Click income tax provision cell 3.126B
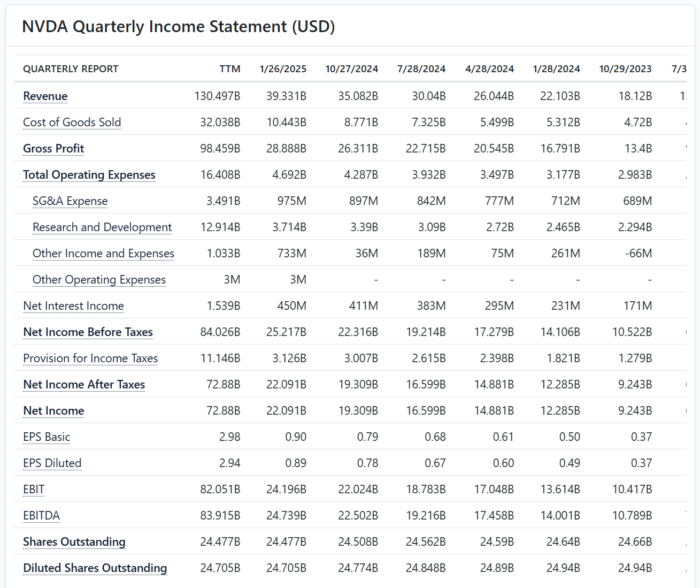 point(289,358)
